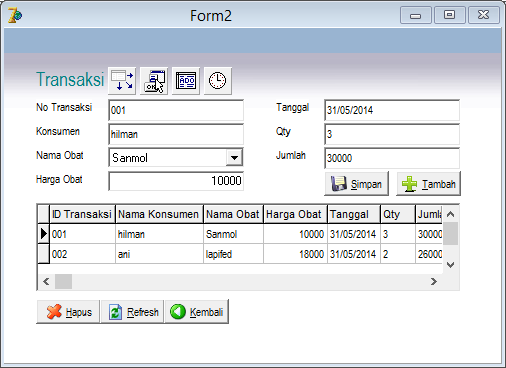This screenshot has height=368, width=506.
Task: Click the Tambah button with plus icon
Action: tap(428, 184)
